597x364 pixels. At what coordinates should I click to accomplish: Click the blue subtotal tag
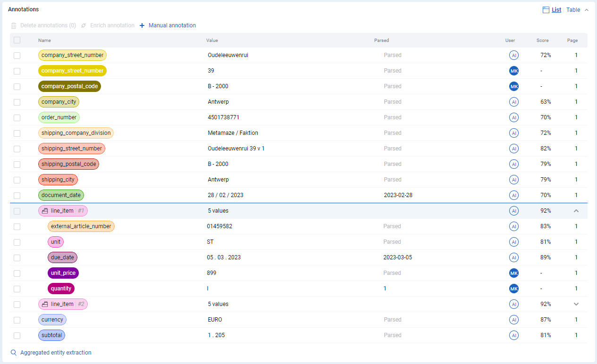pos(51,335)
